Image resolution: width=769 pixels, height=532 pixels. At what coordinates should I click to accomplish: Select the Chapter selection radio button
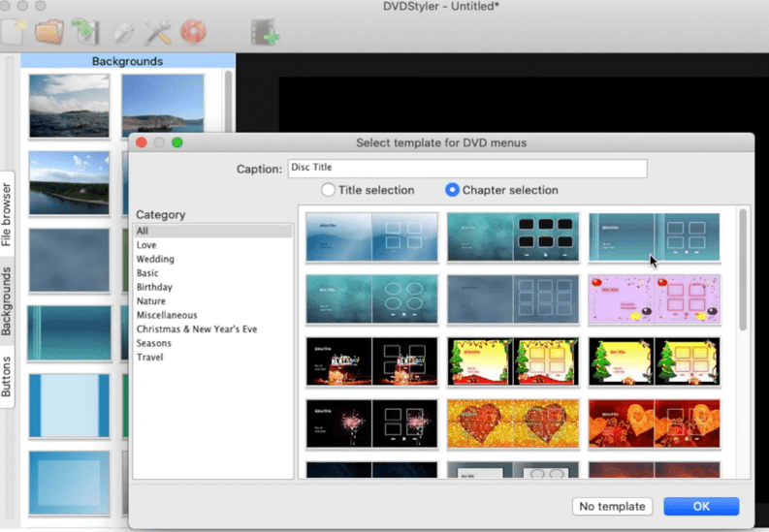(452, 190)
